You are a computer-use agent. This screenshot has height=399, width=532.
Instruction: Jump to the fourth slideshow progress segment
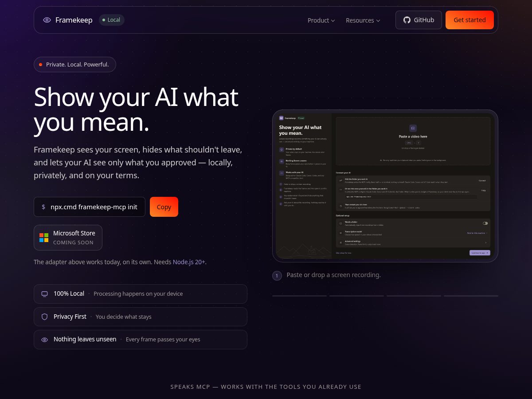(x=471, y=296)
